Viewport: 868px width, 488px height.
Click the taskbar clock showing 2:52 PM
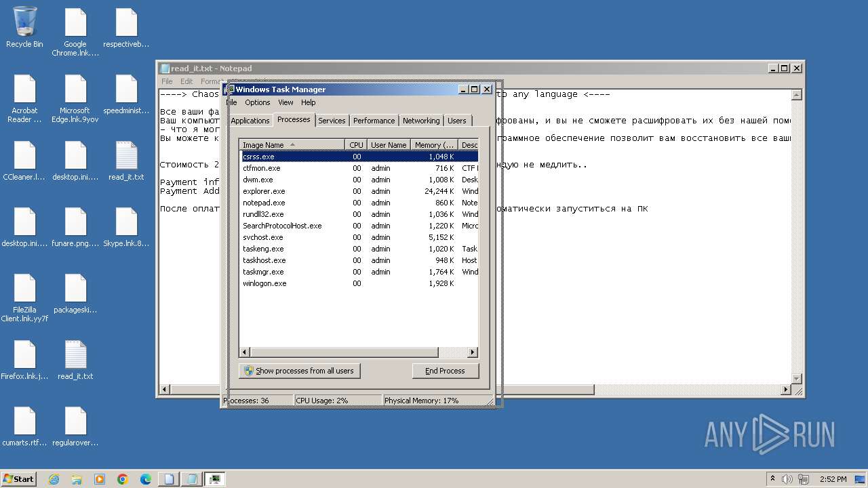pos(833,479)
